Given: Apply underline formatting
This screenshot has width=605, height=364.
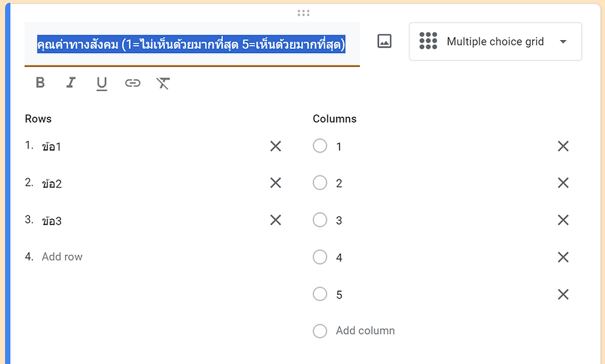Looking at the screenshot, I should click(x=101, y=82).
